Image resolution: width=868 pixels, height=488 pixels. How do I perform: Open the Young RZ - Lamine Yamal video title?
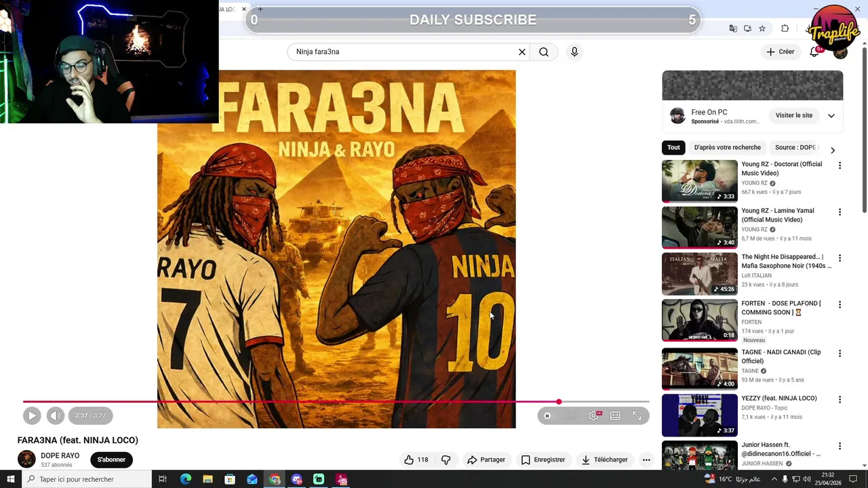coord(777,215)
